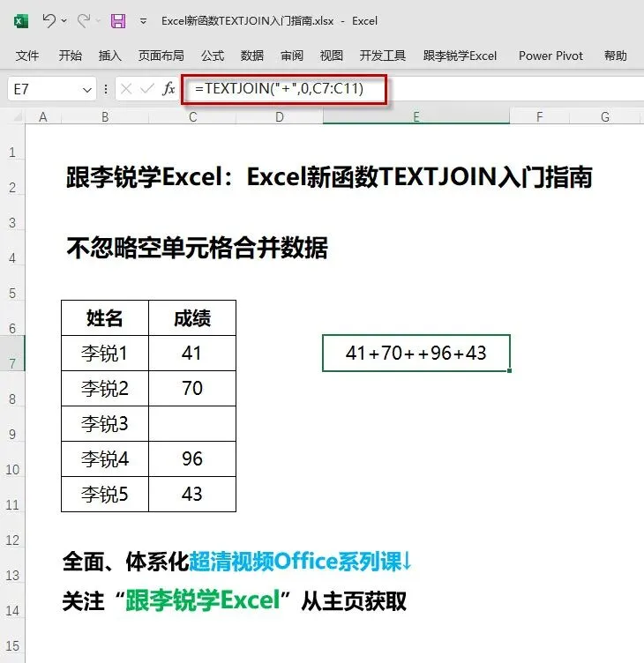Open the 跟李锐学Excel ribbon tab

pyautogui.click(x=460, y=56)
